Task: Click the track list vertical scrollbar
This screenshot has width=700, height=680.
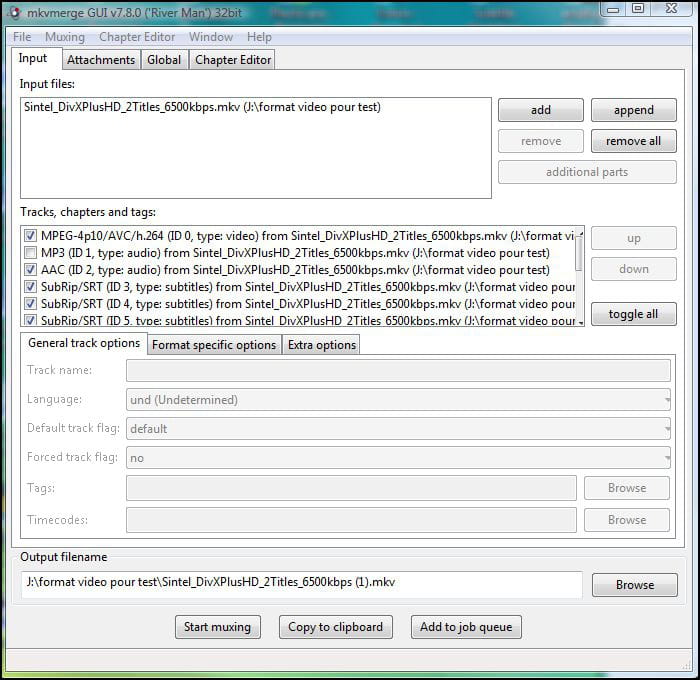Action: [579, 254]
